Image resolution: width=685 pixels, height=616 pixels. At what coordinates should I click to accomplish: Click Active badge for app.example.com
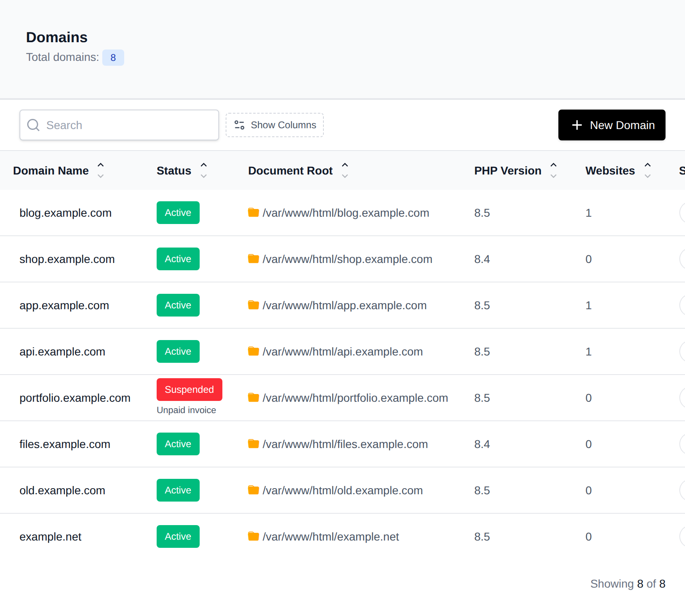(178, 305)
